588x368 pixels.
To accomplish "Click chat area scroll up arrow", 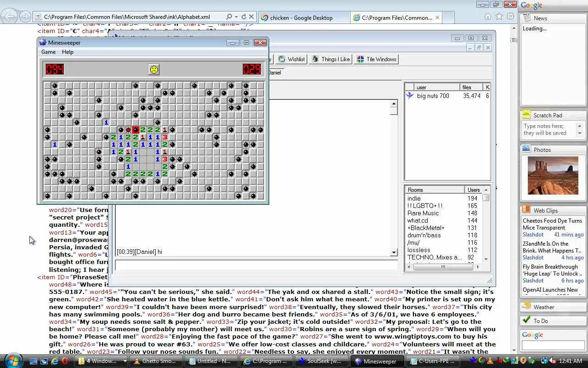I will coord(394,103).
